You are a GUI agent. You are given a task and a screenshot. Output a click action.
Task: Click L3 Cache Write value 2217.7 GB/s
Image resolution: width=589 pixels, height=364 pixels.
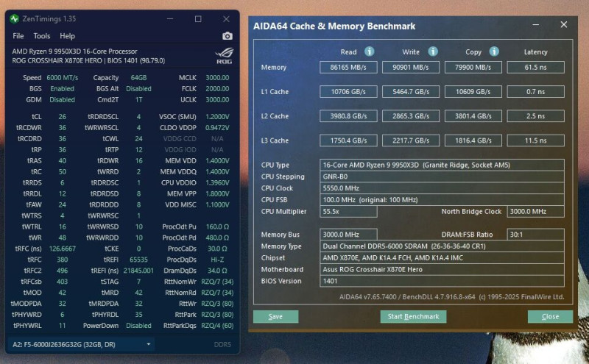point(411,140)
